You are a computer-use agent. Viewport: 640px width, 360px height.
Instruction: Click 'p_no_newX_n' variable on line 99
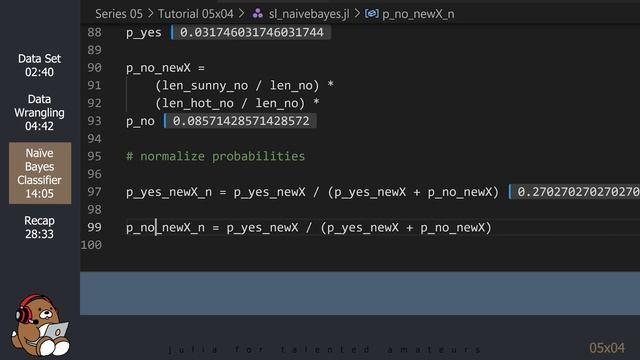165,227
